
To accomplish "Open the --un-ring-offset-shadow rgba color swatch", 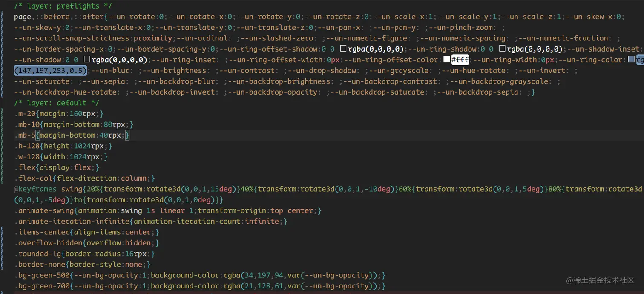I will click(x=343, y=49).
